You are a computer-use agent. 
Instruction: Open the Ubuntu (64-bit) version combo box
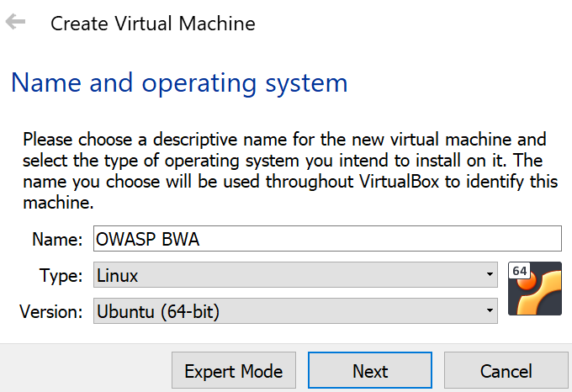tap(294, 312)
